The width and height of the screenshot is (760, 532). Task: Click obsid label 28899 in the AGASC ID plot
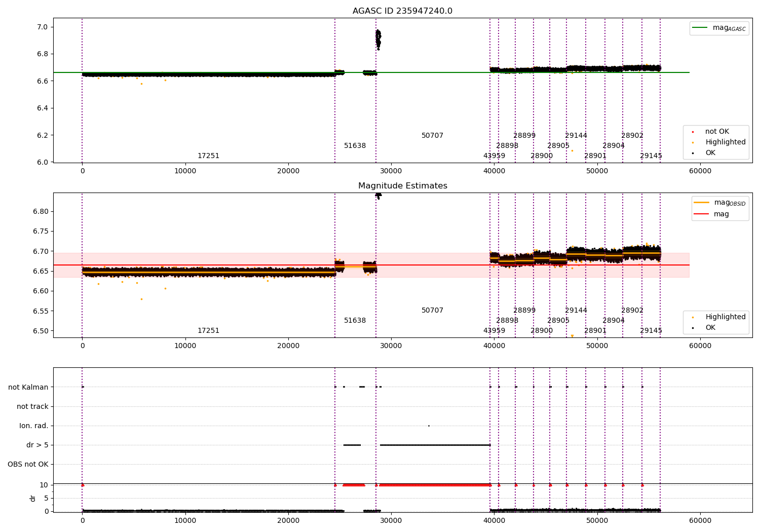pyautogui.click(x=524, y=136)
